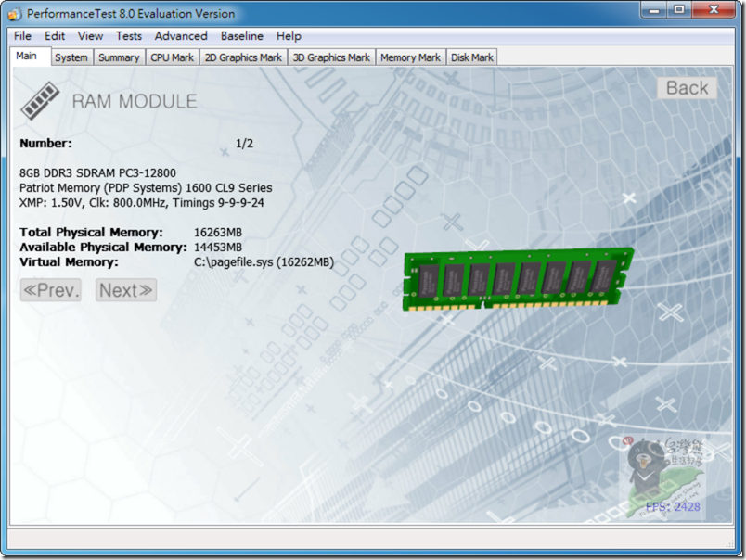Click the Total Physical Memory label
Screen dimensions: 746x560
pos(91,233)
